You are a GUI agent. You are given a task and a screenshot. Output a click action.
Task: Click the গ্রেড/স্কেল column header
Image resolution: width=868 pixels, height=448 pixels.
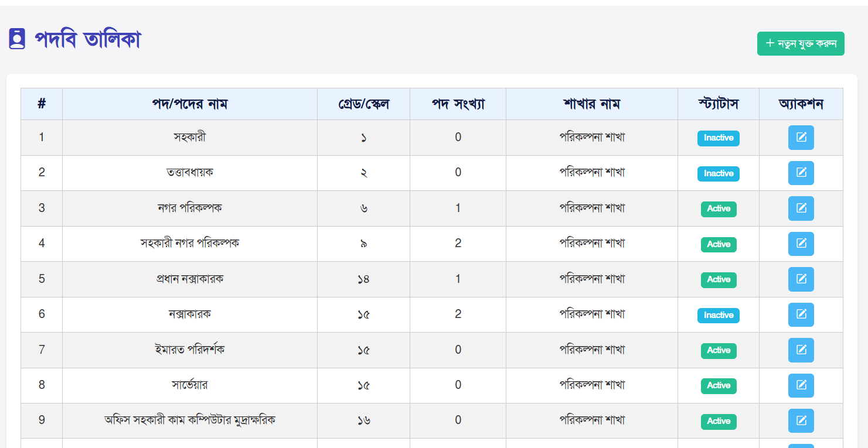pos(363,104)
